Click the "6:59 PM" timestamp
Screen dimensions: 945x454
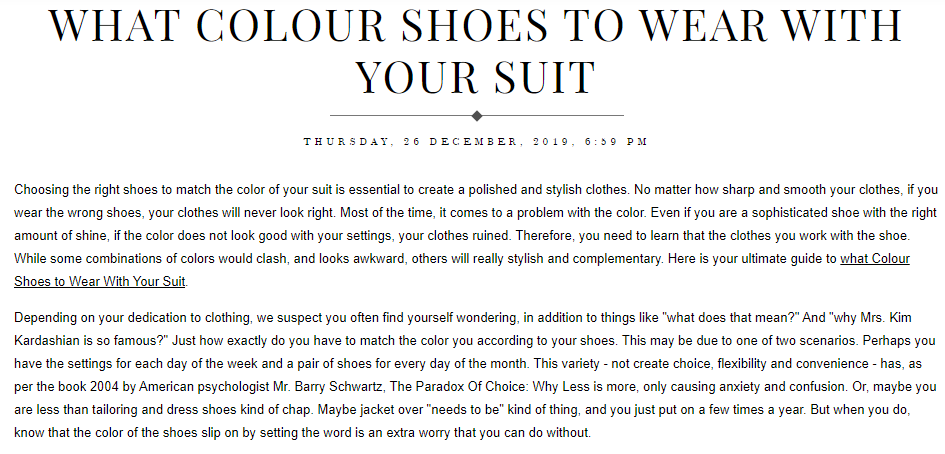tap(611, 142)
